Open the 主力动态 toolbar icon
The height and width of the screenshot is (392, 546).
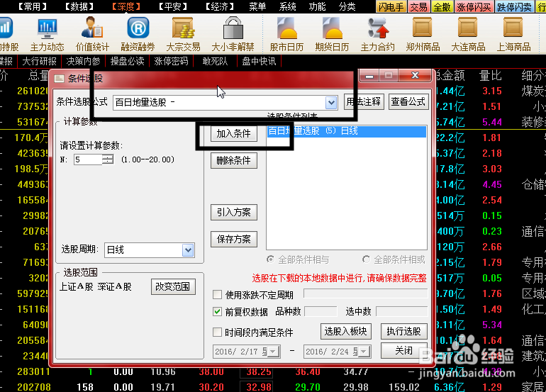coord(47,33)
